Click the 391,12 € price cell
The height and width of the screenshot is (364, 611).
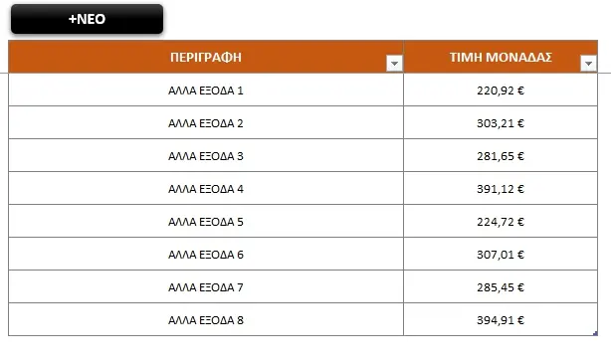[x=501, y=188]
